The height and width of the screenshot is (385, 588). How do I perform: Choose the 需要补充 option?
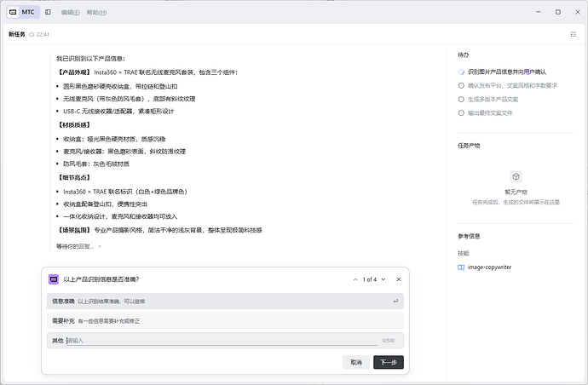tap(225, 321)
